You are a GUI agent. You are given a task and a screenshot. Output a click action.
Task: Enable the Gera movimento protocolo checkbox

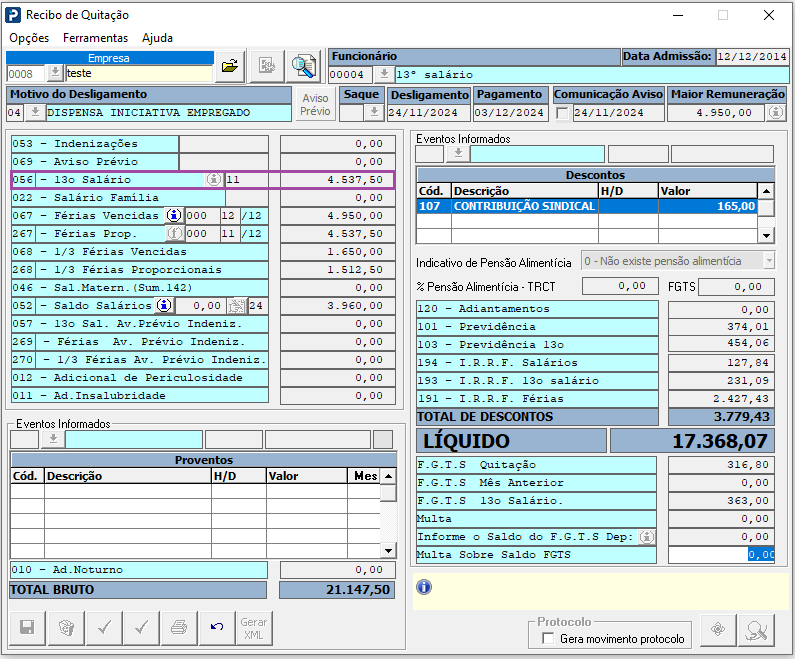pos(547,638)
